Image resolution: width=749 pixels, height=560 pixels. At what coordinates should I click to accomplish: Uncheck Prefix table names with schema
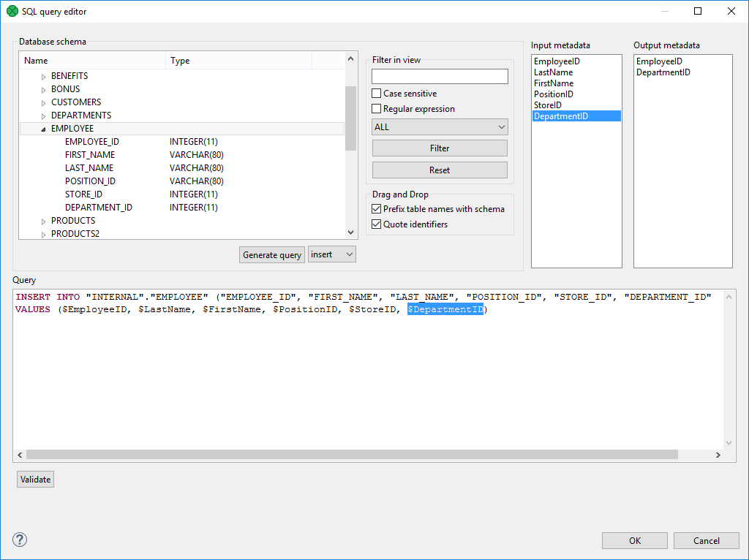[x=376, y=208]
